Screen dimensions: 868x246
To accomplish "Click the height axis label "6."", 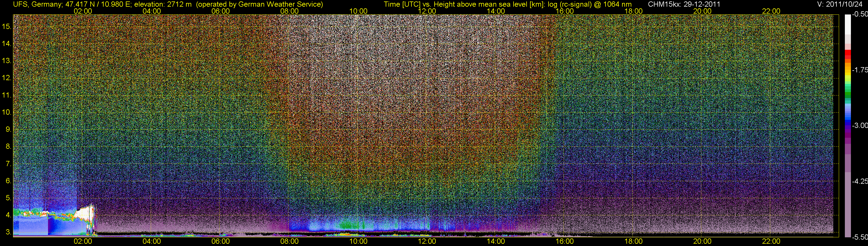I will 8,181.
